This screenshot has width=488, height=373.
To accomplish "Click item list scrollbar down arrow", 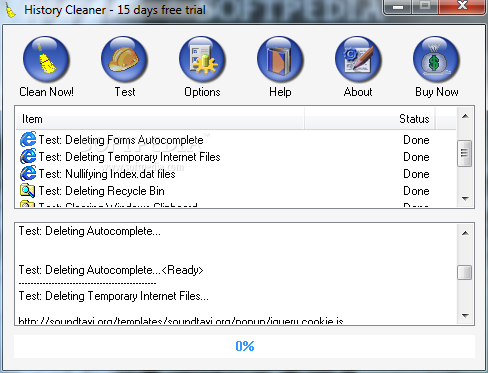I will (x=465, y=198).
